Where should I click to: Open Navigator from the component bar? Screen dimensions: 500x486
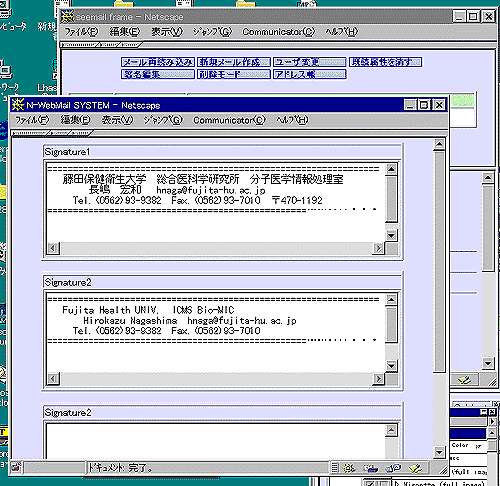pos(349,468)
